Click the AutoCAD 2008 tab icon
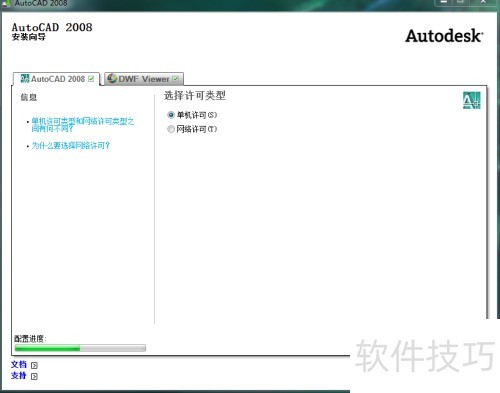The image size is (500, 393). [x=25, y=79]
